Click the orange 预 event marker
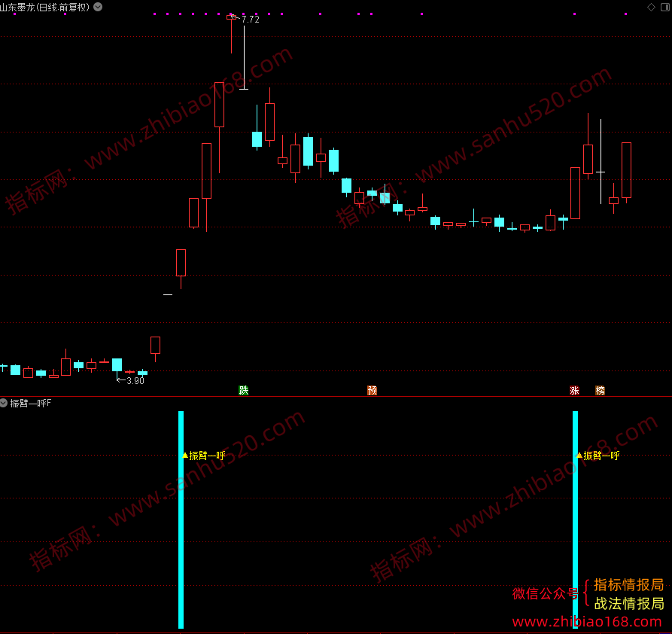The image size is (672, 634). tap(372, 390)
